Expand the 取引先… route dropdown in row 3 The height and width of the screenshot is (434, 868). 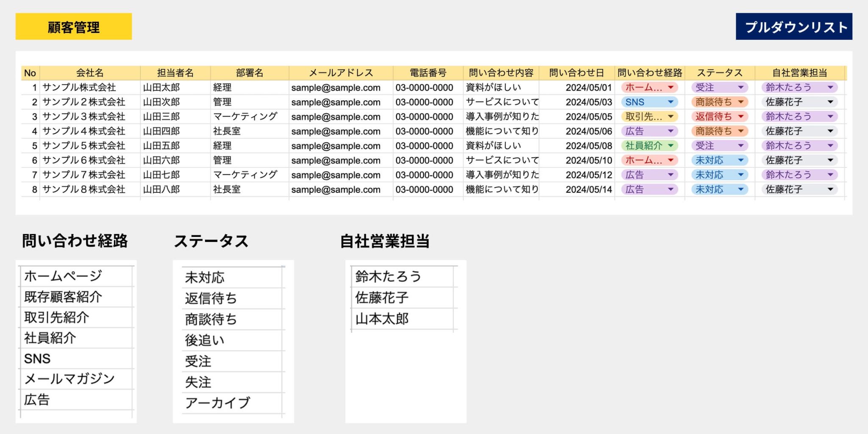[649, 117]
